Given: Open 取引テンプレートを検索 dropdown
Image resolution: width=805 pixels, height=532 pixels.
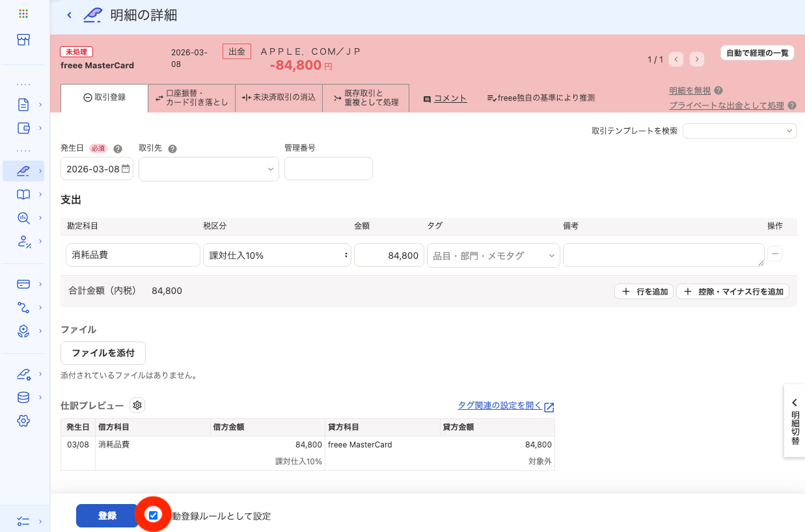Looking at the screenshot, I should tap(740, 131).
